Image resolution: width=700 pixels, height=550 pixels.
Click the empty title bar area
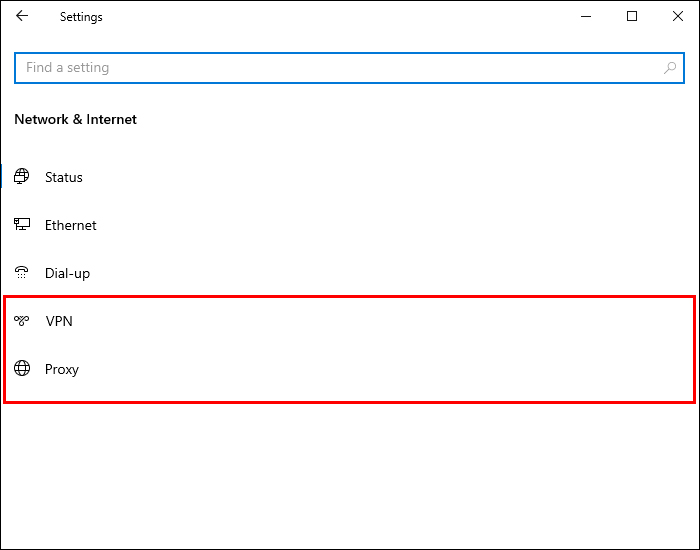tap(330, 16)
